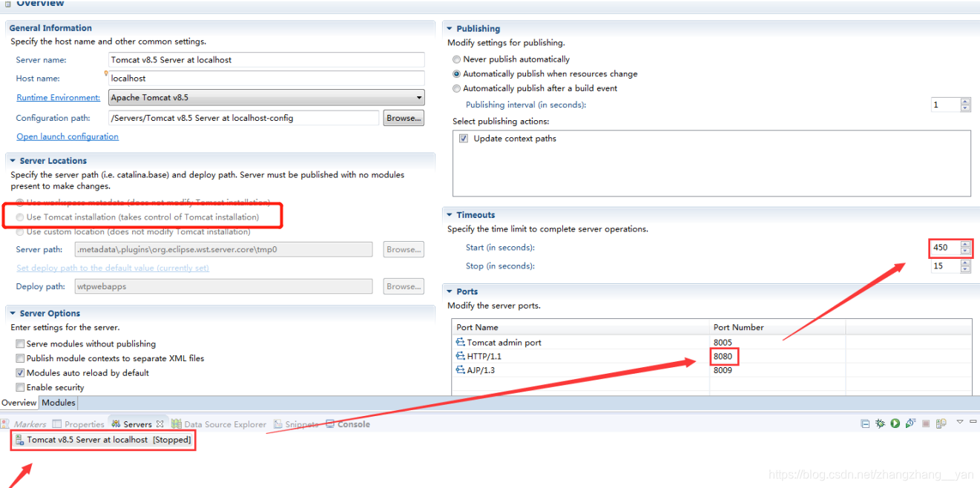Select Use custom location option
Image resolution: width=980 pixels, height=488 pixels.
coord(20,231)
